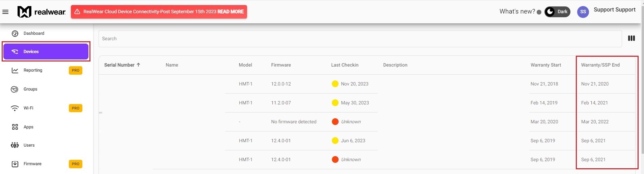Click READ MORE in the red alert banner
The width and height of the screenshot is (644, 174).
pyautogui.click(x=231, y=11)
